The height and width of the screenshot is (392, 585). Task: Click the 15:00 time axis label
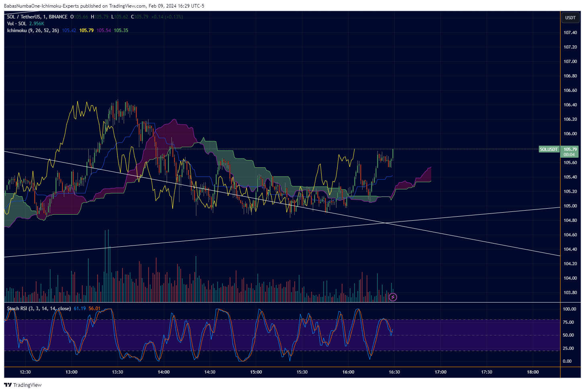pos(256,372)
